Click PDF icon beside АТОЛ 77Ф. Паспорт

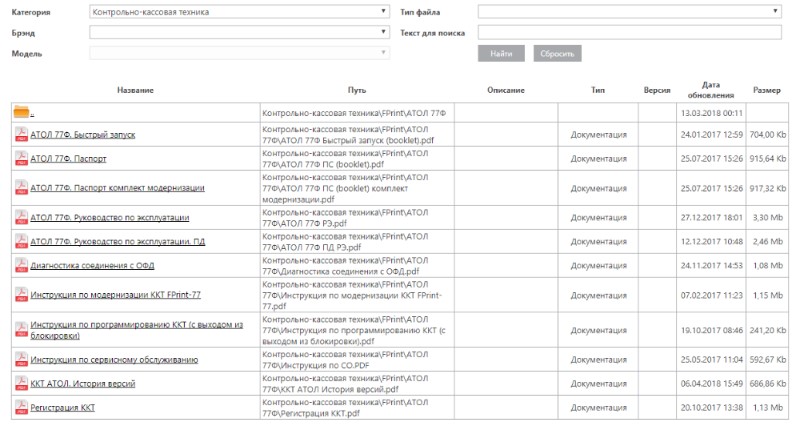pyautogui.click(x=20, y=159)
